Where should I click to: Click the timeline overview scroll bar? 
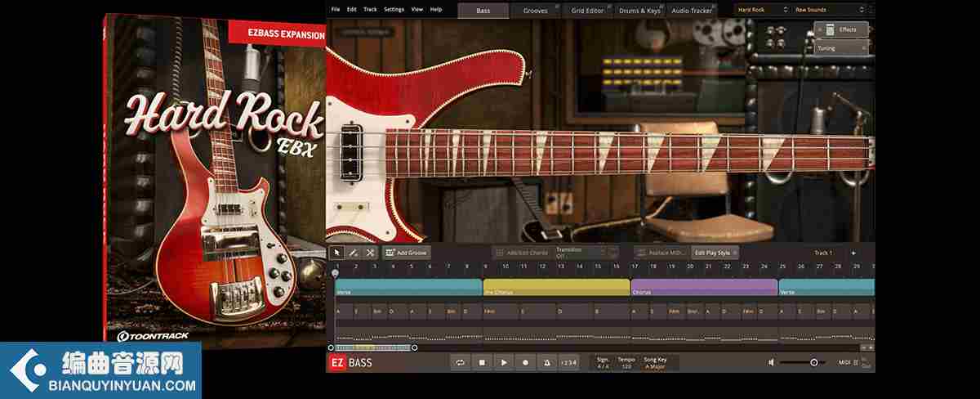click(x=373, y=347)
